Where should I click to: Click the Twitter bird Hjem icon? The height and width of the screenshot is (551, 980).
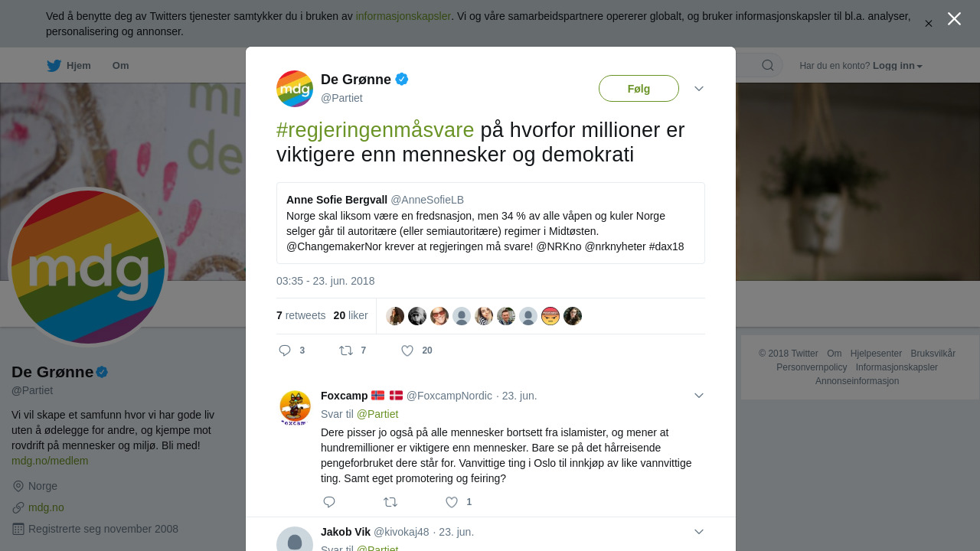click(x=54, y=66)
